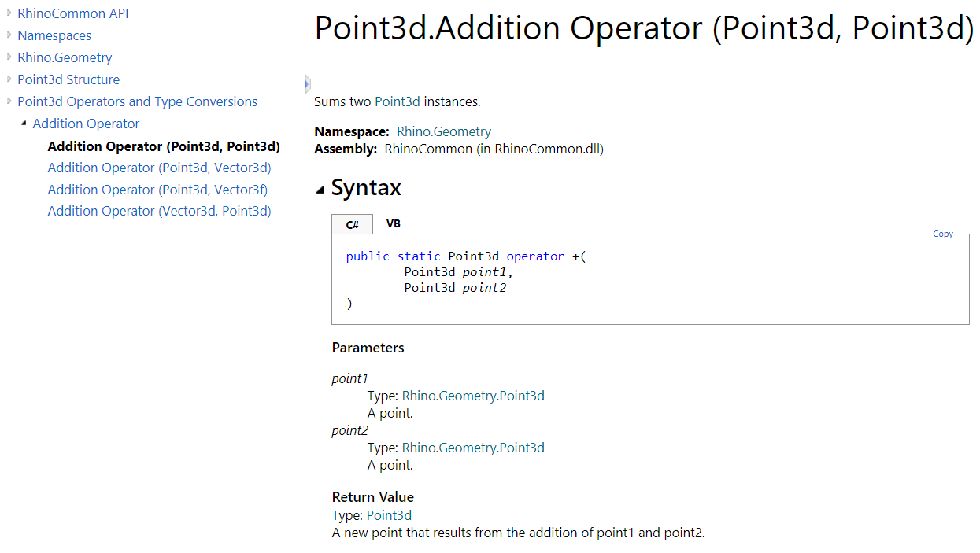Open Addition Operator (Point3d, Vector3d) page

point(159,168)
